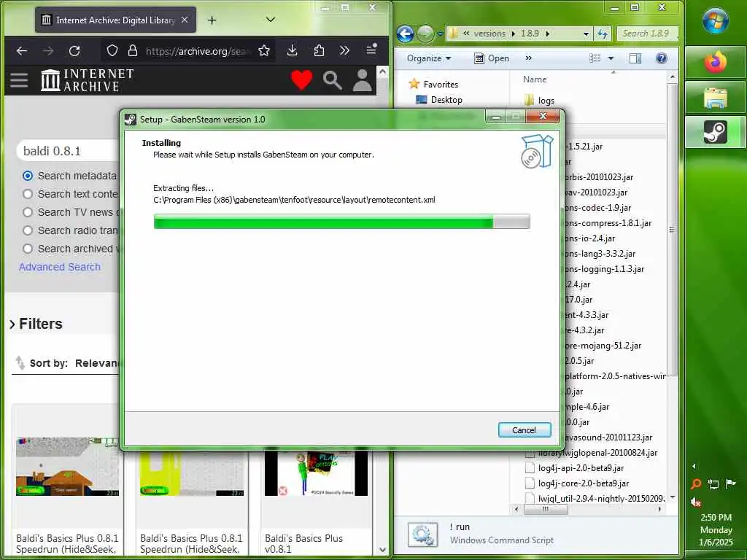Viewport: 747px width, 560px height.
Task: Open Firefox extensions puzzle icon
Action: [x=319, y=50]
